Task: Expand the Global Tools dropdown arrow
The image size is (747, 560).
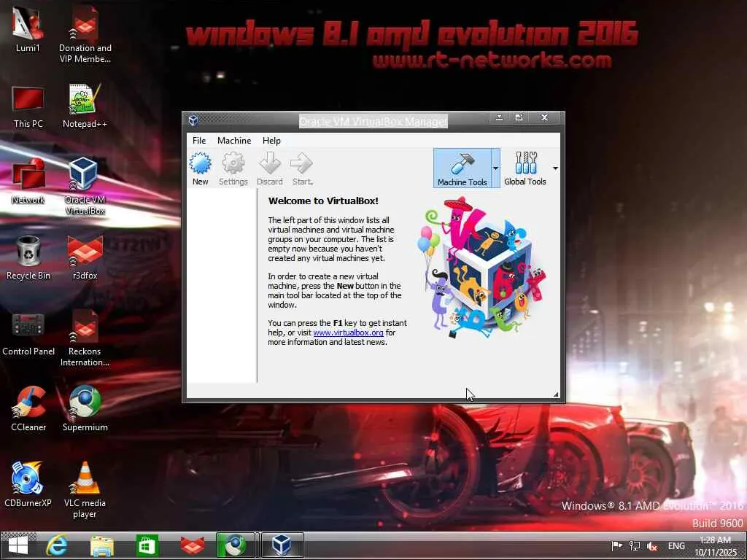Action: (555, 168)
